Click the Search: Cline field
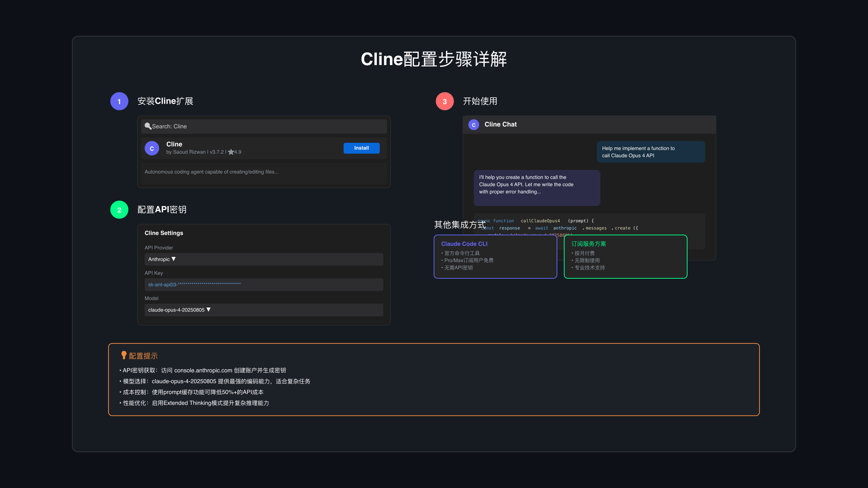 coord(264,127)
